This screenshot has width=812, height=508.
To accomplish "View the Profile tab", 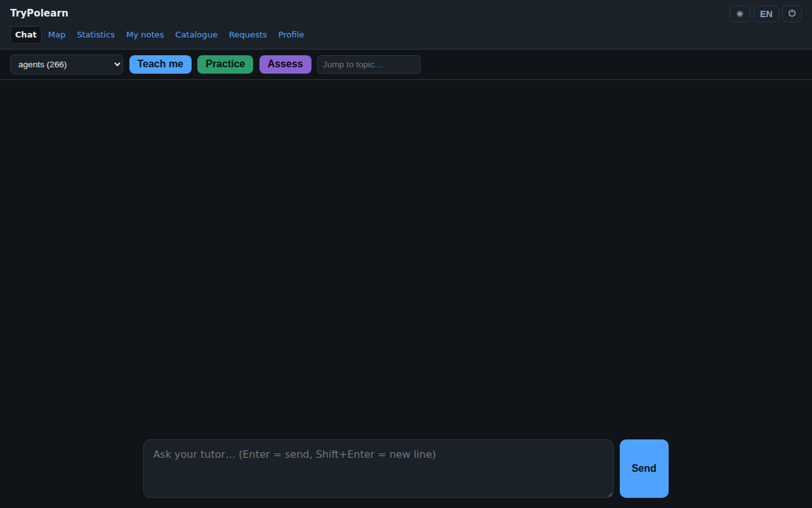I will click(291, 35).
